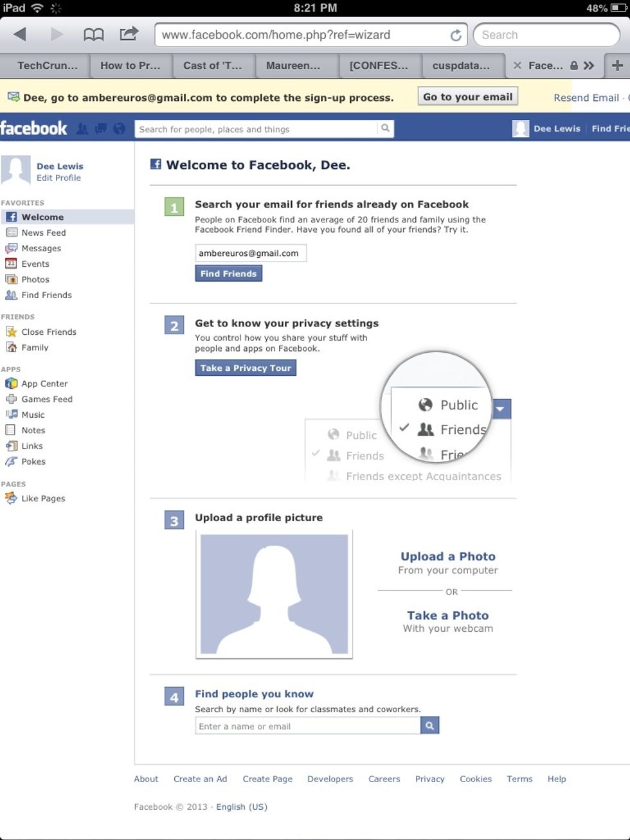The height and width of the screenshot is (840, 630).
Task: Click the Pokes icon in sidebar
Action: pos(11,461)
